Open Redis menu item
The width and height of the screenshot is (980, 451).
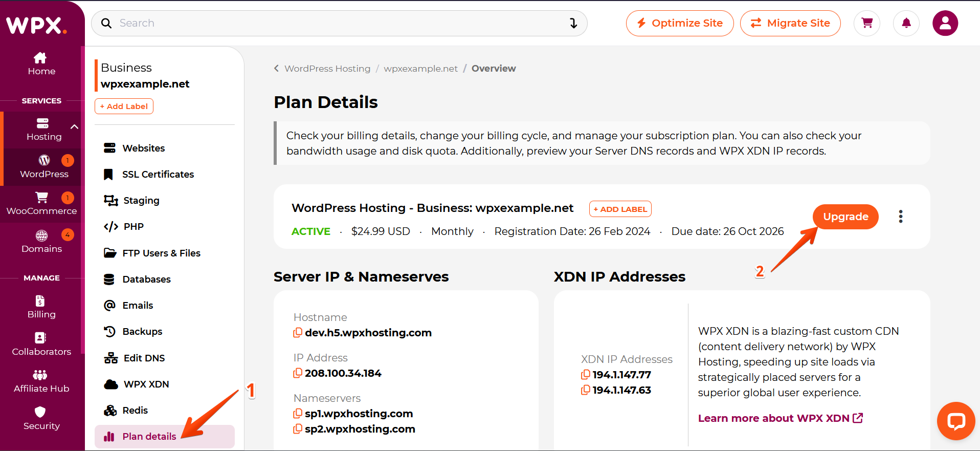(x=164, y=410)
